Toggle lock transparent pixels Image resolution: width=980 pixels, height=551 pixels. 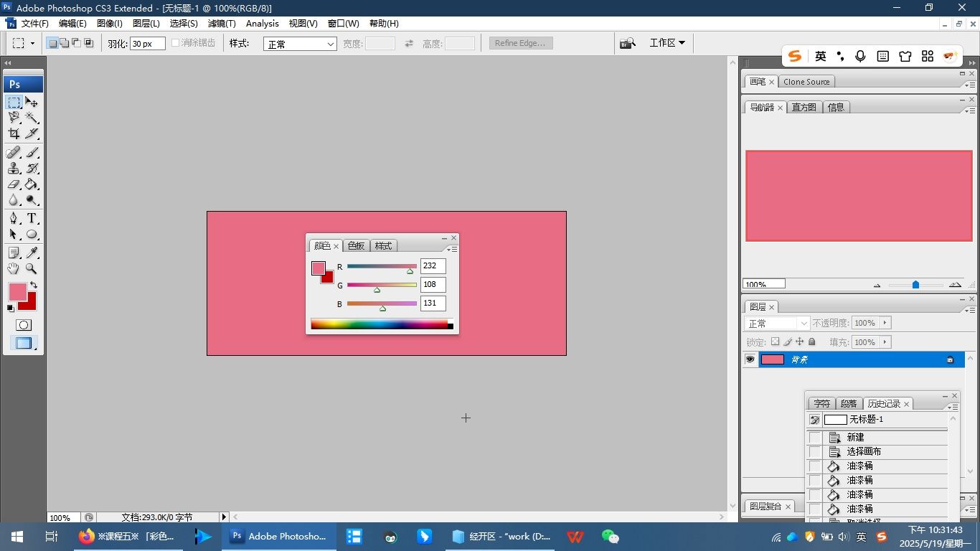[775, 342]
